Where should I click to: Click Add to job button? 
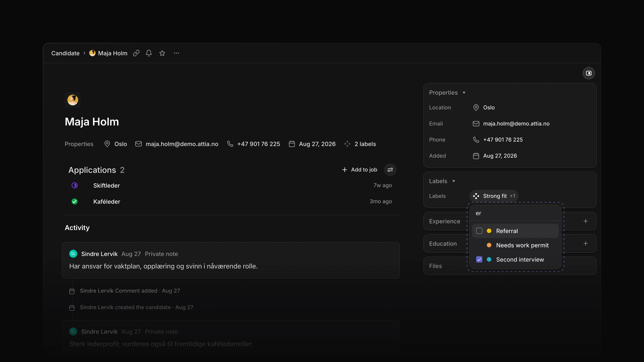click(x=360, y=170)
